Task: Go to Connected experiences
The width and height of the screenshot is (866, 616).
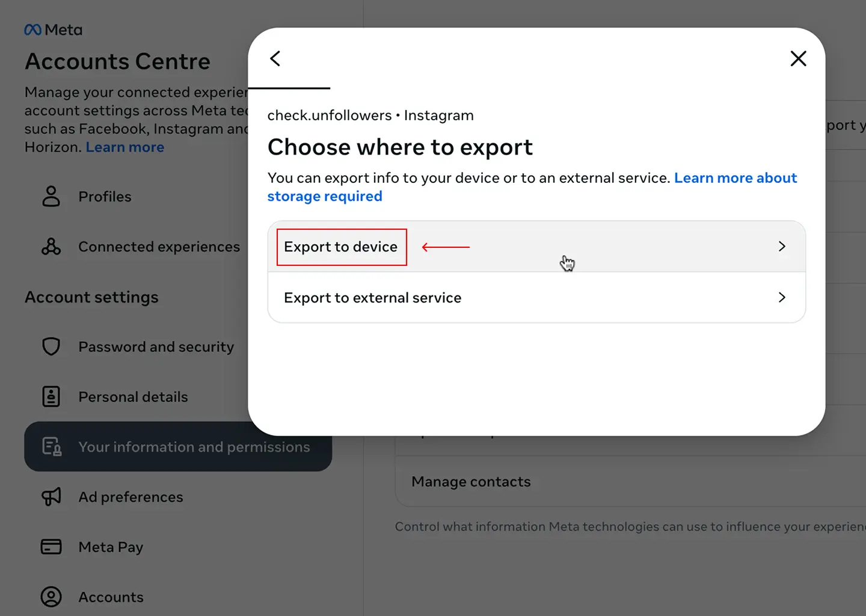Action: point(159,247)
